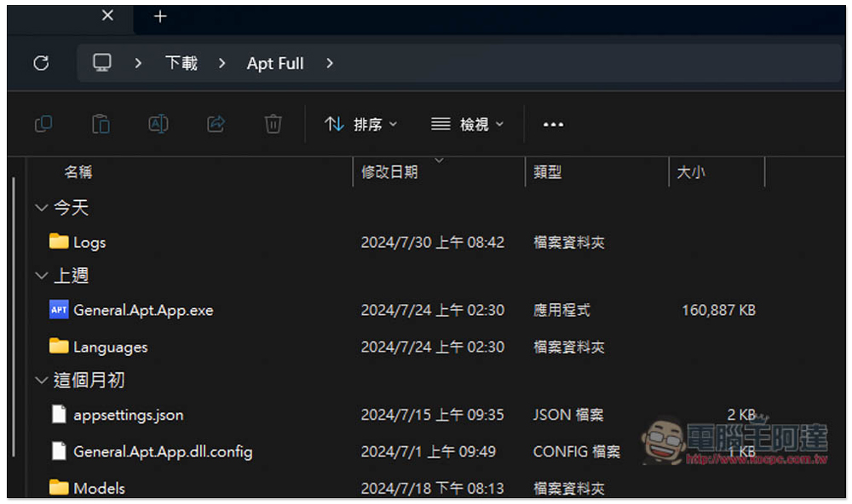Viewport: 852px width, 504px height.
Task: Select the Models folder name
Action: (99, 489)
